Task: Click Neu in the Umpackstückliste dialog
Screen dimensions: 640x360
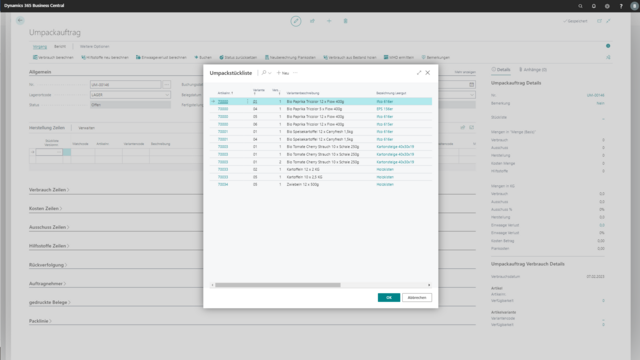Action: click(x=283, y=73)
